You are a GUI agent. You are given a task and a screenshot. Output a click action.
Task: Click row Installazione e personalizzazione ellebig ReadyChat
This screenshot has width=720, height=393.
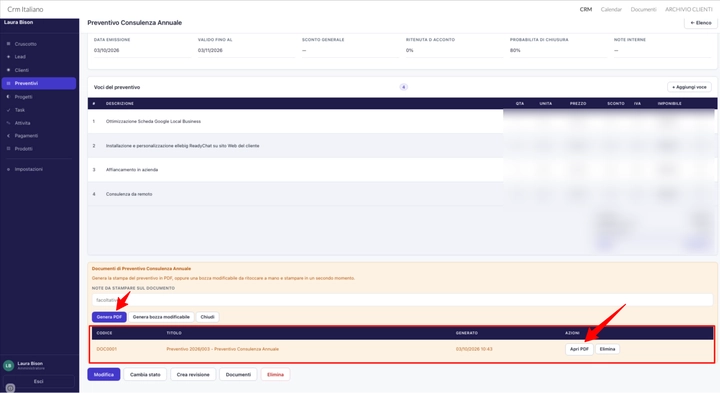click(402, 146)
